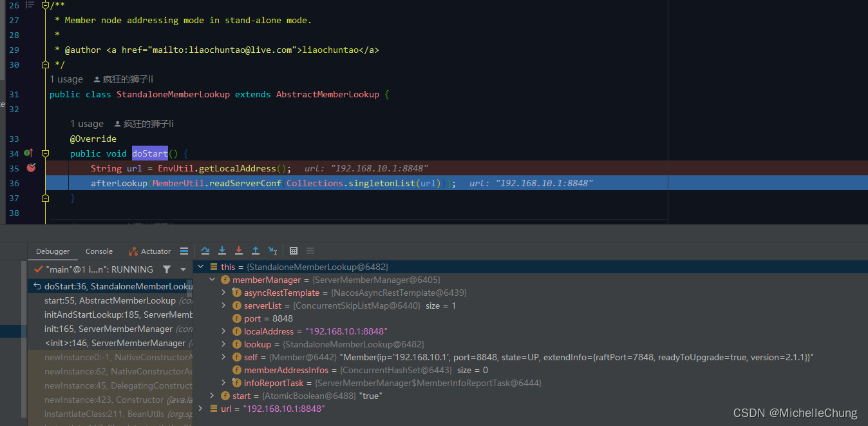Click the '1 usage' hint above @Override
The height and width of the screenshot is (426, 868).
pos(87,124)
